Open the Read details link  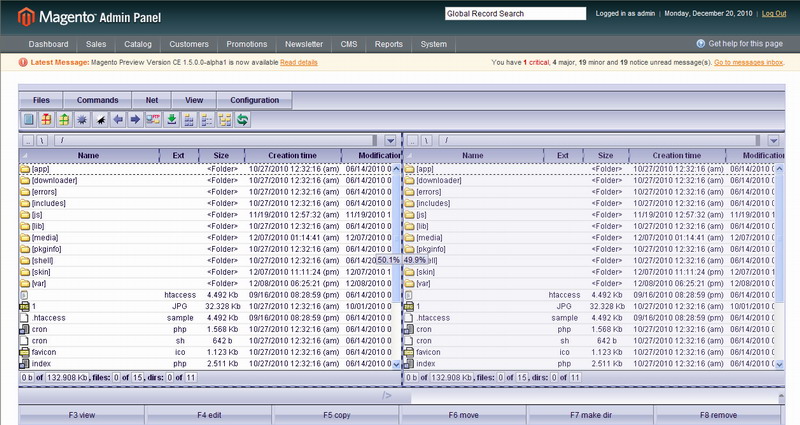[299, 62]
